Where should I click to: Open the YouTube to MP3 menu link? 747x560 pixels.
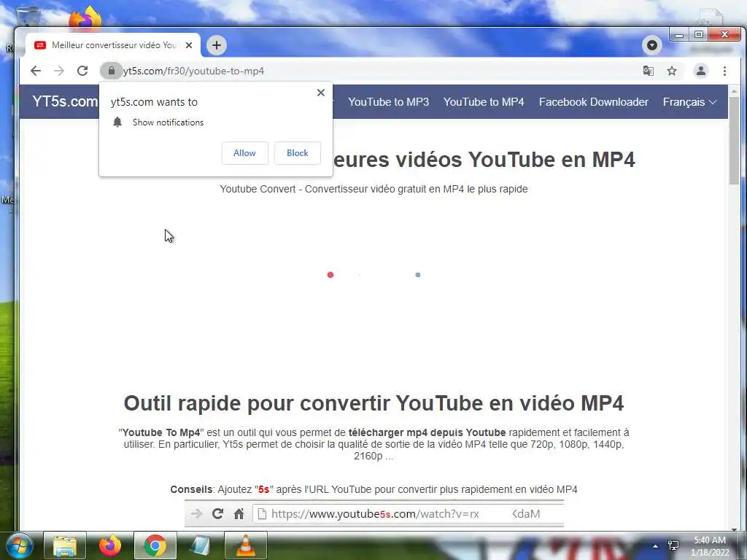(x=389, y=102)
